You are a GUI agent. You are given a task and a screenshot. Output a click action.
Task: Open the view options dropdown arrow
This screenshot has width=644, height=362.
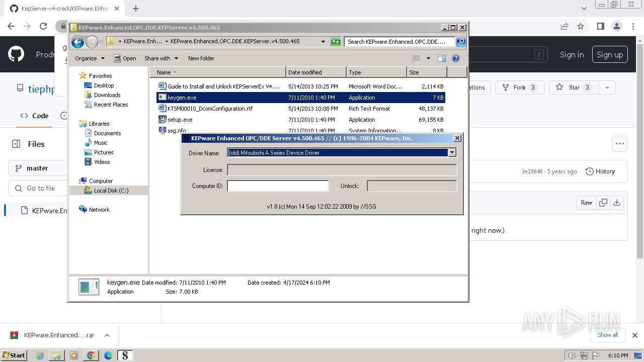[x=428, y=58]
